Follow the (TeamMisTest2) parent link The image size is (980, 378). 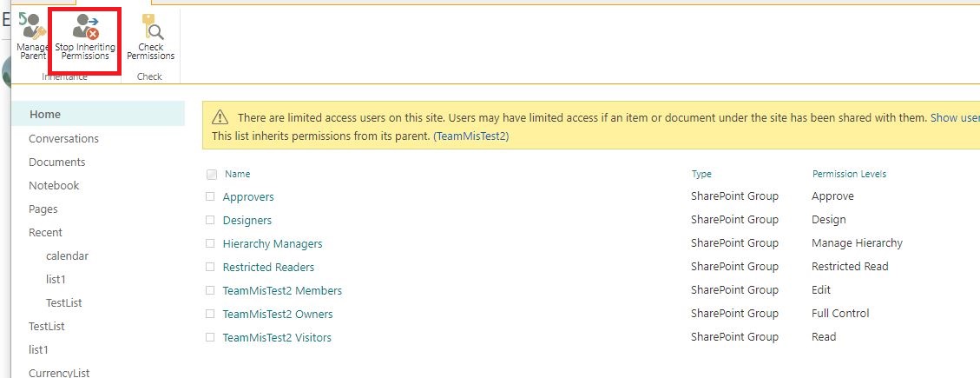click(470, 136)
